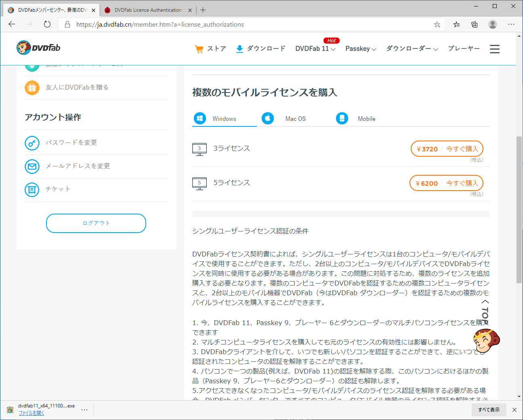Open the プレーヤー menu item

tap(464, 49)
